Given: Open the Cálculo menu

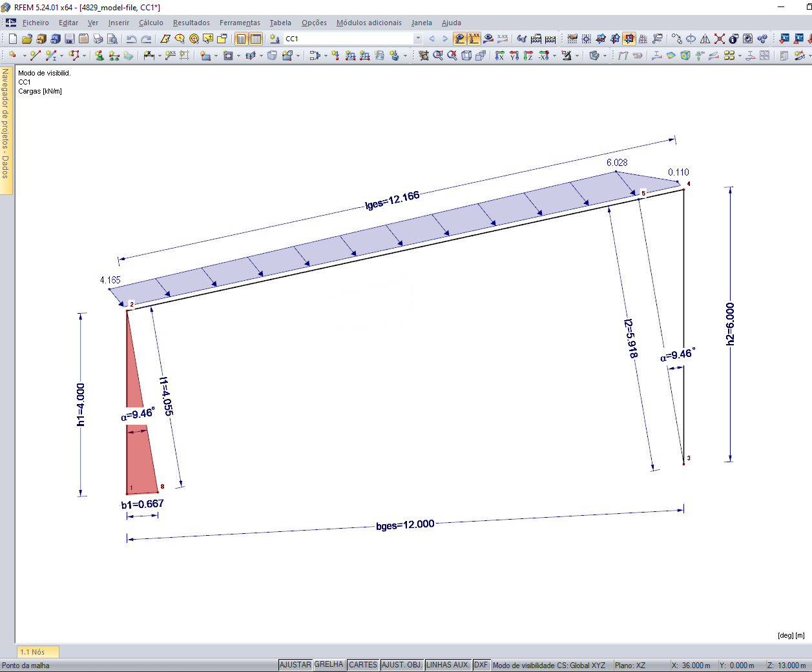Looking at the screenshot, I should (x=151, y=23).
